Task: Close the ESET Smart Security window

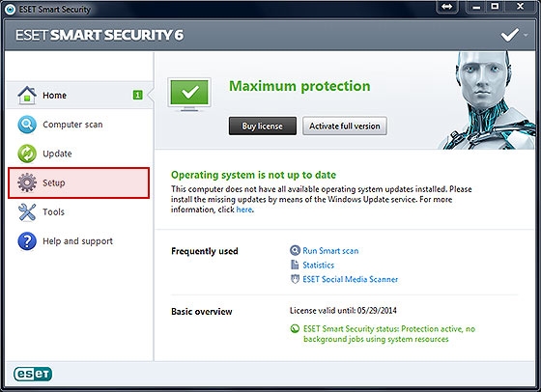Action: [521, 7]
